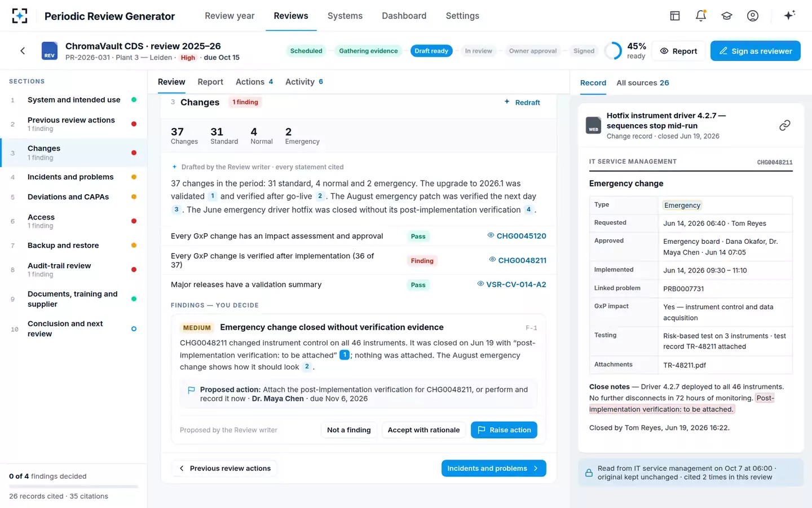
Task: Select System and intended use section
Action: 73,100
